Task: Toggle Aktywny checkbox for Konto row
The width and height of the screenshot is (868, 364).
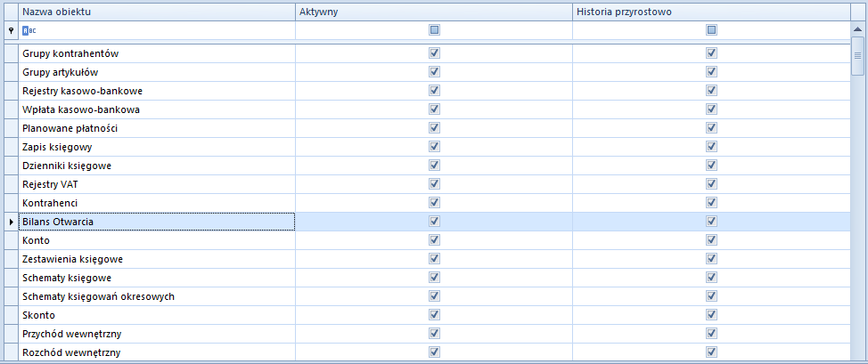Action: point(434,240)
